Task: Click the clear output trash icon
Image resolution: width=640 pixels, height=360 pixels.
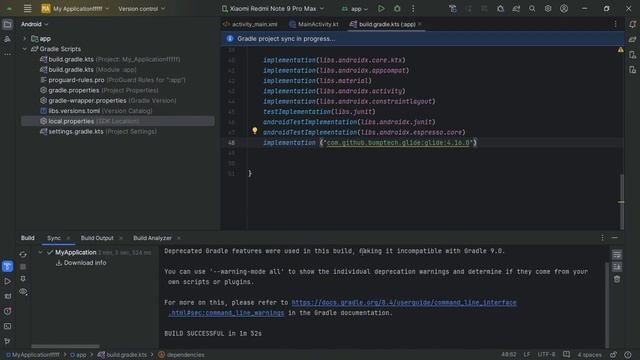Action: coord(617,279)
